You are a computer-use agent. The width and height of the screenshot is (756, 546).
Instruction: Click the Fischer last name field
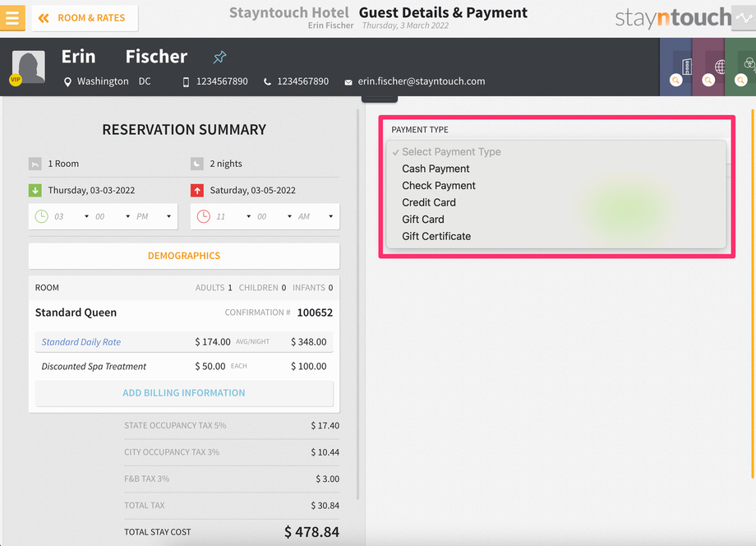[x=156, y=57]
